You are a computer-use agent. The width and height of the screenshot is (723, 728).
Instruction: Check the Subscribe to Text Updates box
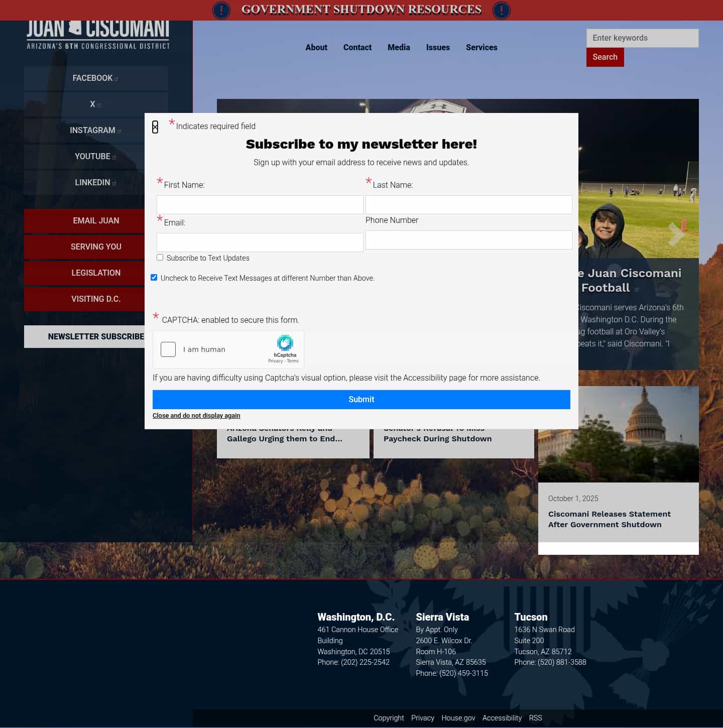160,258
